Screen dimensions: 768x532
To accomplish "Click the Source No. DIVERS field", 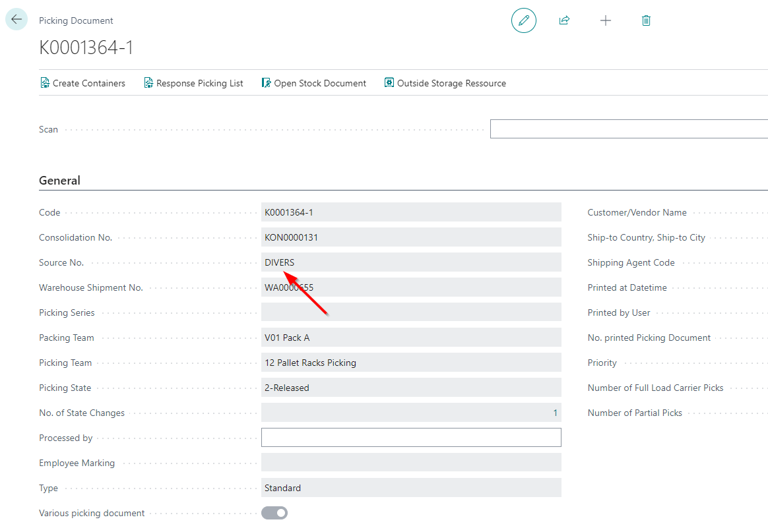I will coord(410,262).
